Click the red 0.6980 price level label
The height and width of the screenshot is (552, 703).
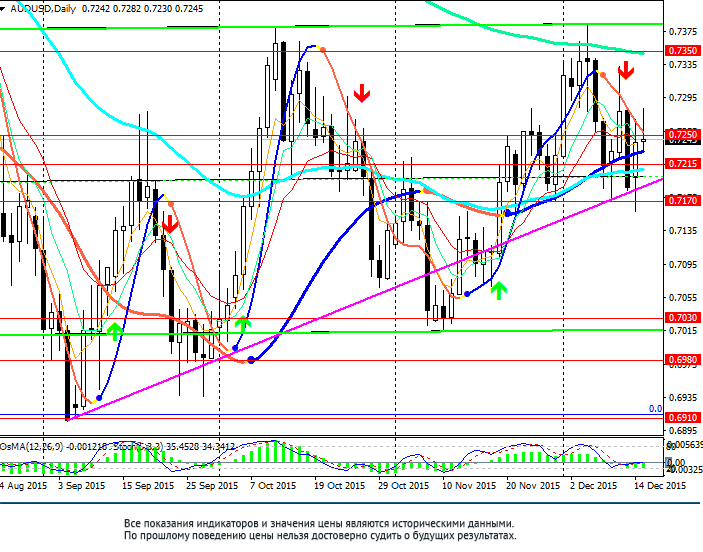coord(683,360)
